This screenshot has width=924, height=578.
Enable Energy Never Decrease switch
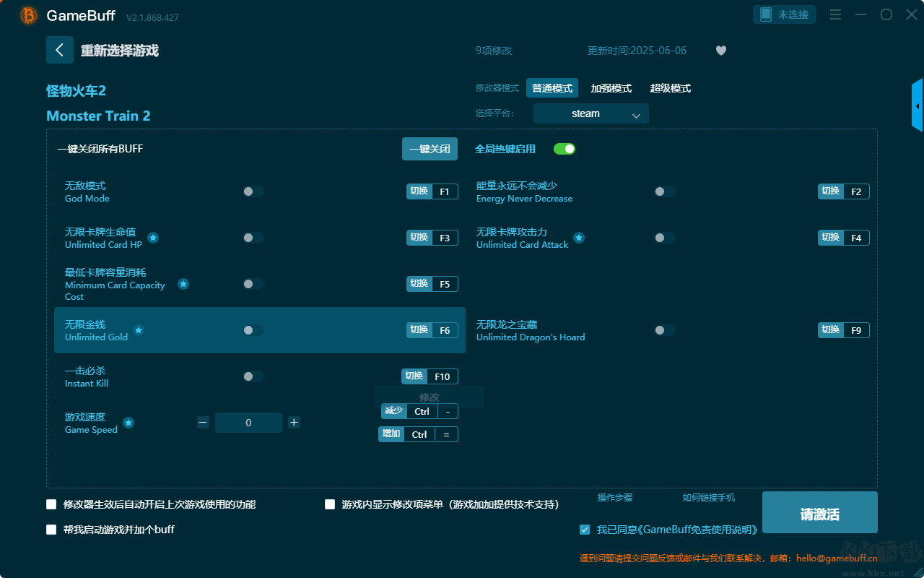[x=665, y=191]
